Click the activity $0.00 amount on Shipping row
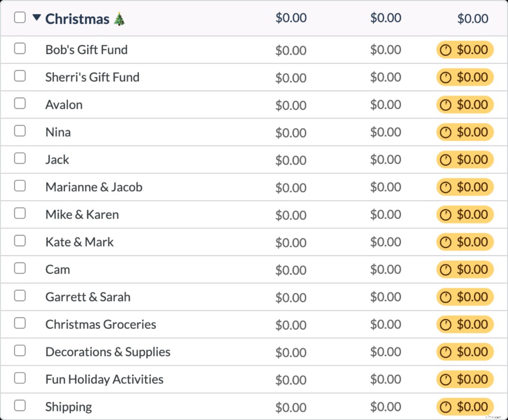Viewport: 508px width, 420px height. point(386,406)
